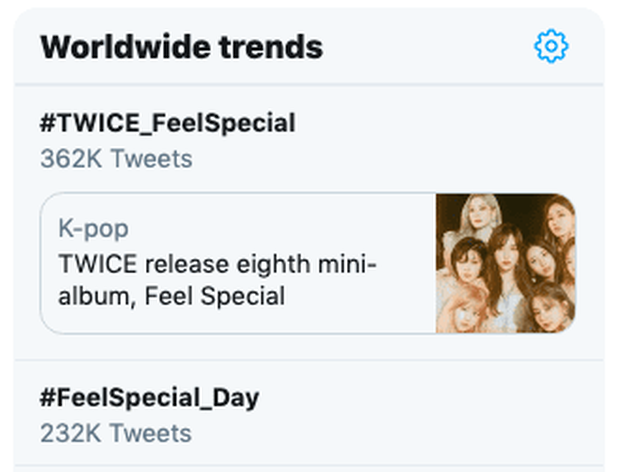Open the trends settings gear icon
Viewport: 620px width, 472px height.
coord(551,46)
